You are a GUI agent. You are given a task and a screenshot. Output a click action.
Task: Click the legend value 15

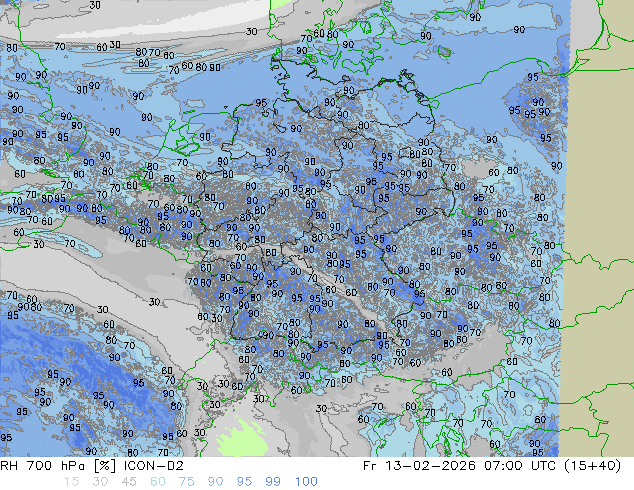pos(68,482)
